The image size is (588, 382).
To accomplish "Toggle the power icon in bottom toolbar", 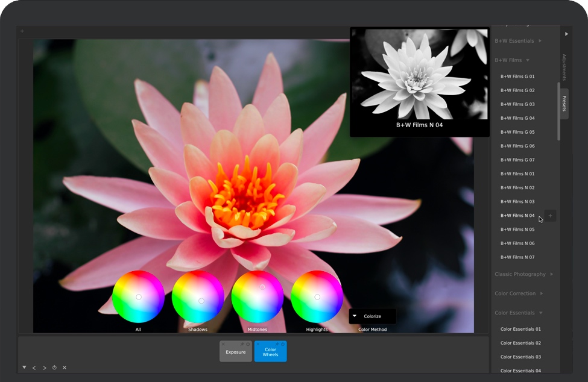I will coord(54,368).
